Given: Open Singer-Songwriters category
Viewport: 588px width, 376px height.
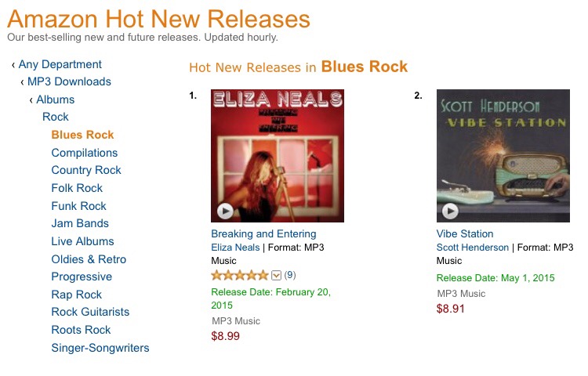Looking at the screenshot, I should point(100,348).
